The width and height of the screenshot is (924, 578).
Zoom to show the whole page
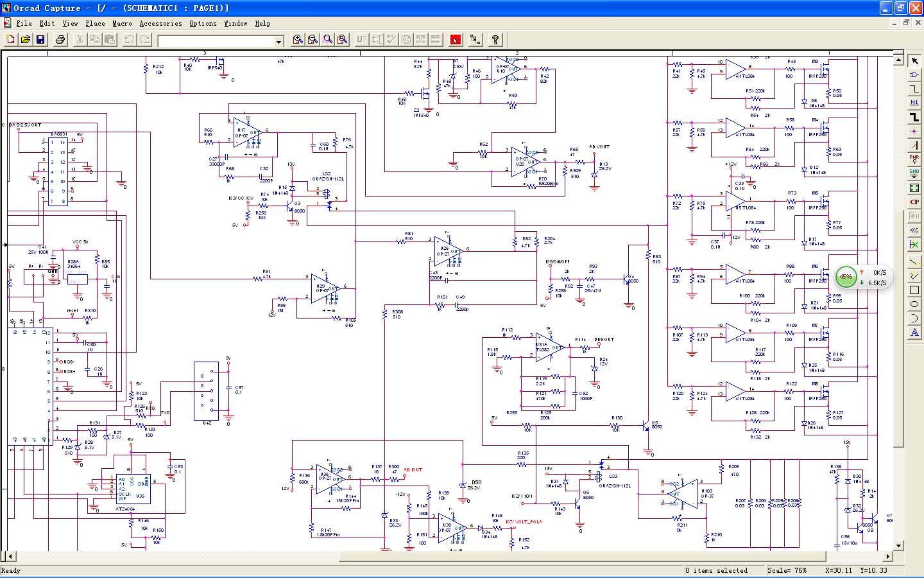[x=343, y=40]
